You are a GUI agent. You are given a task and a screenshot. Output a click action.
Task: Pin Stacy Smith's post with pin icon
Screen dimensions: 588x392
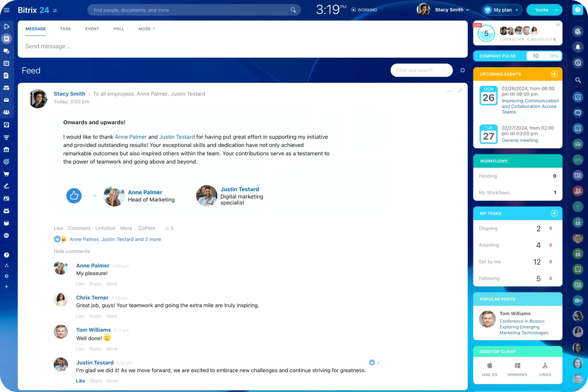[x=460, y=91]
